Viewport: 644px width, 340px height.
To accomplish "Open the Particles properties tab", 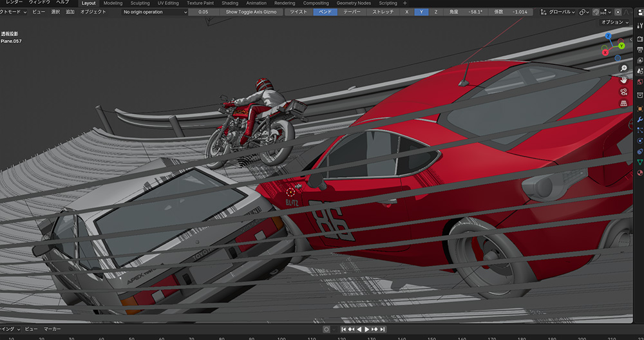I will click(640, 130).
